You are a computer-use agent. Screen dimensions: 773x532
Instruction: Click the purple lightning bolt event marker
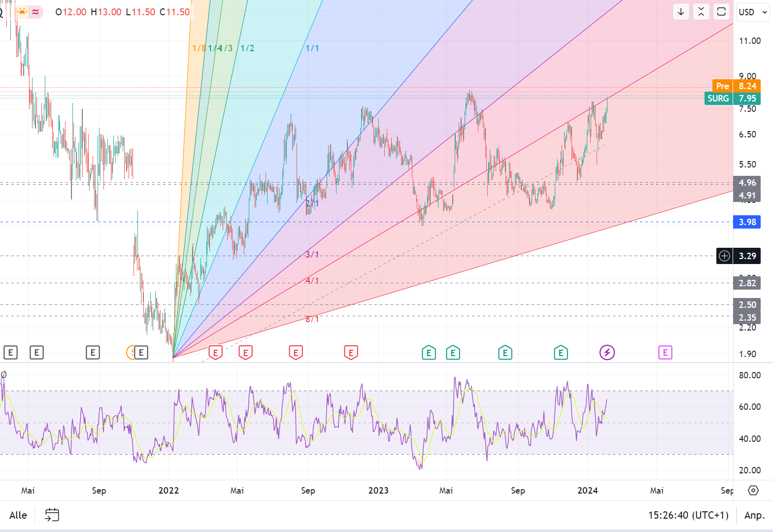pyautogui.click(x=607, y=353)
